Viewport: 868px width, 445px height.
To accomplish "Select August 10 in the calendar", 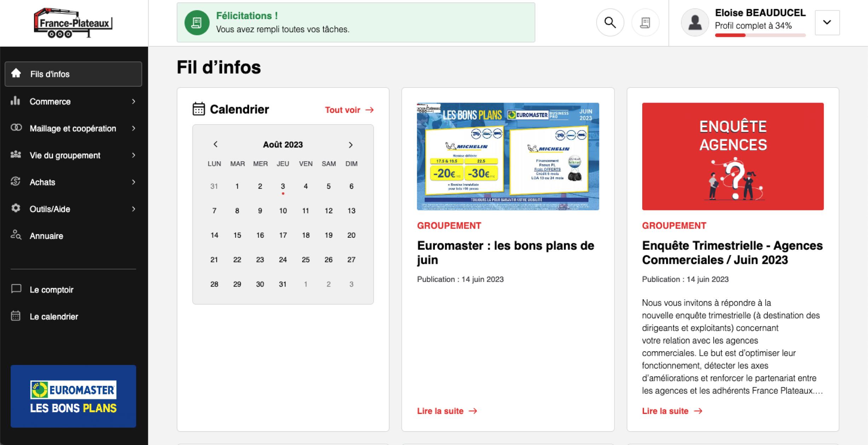I will click(283, 211).
